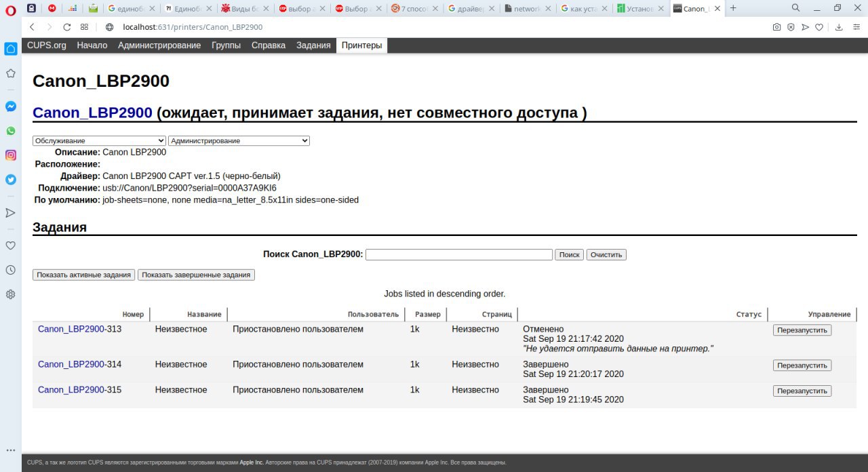Open the ad blocker shield icon
Image resolution: width=868 pixels, height=472 pixels.
tap(791, 27)
